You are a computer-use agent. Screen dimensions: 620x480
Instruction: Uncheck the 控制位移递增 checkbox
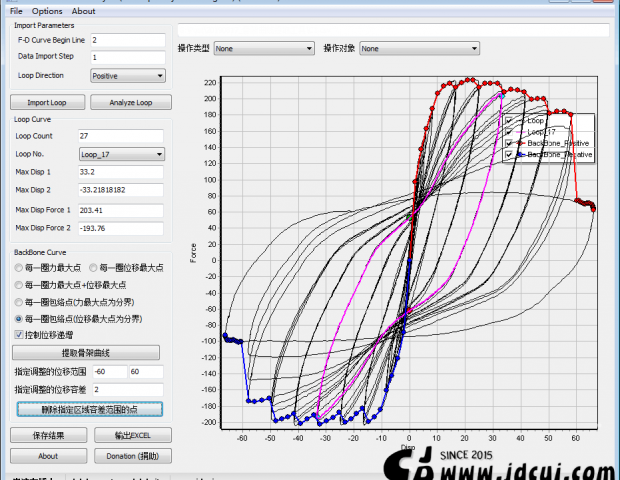(20, 334)
